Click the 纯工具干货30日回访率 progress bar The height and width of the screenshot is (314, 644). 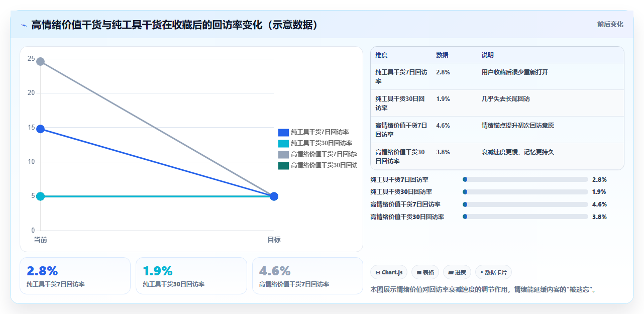pyautogui.click(x=525, y=191)
